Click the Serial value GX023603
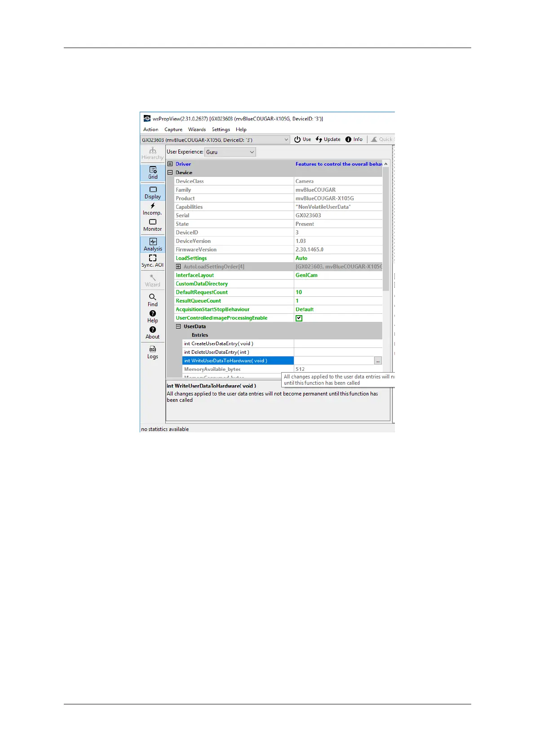Image resolution: width=535 pixels, height=756 pixels. point(308,215)
